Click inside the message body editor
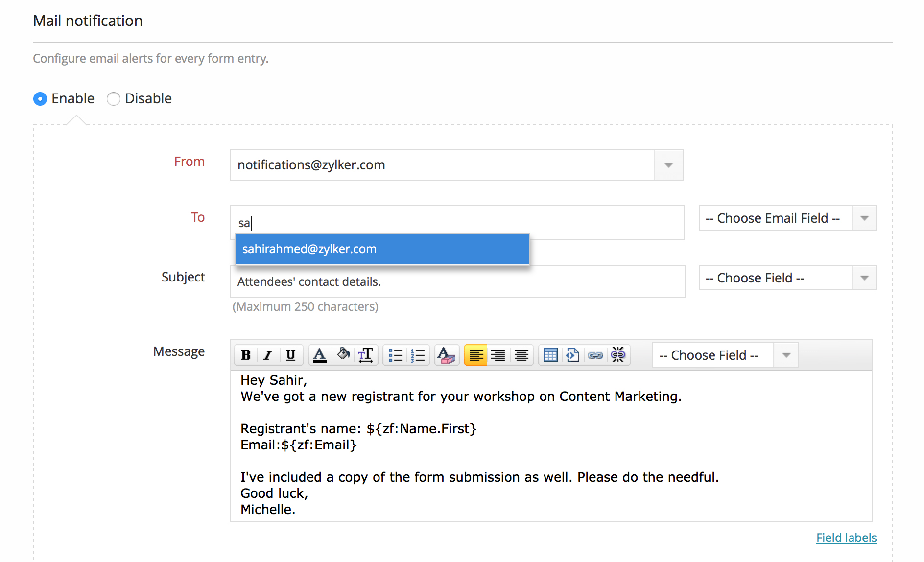924x562 pixels. click(x=551, y=445)
